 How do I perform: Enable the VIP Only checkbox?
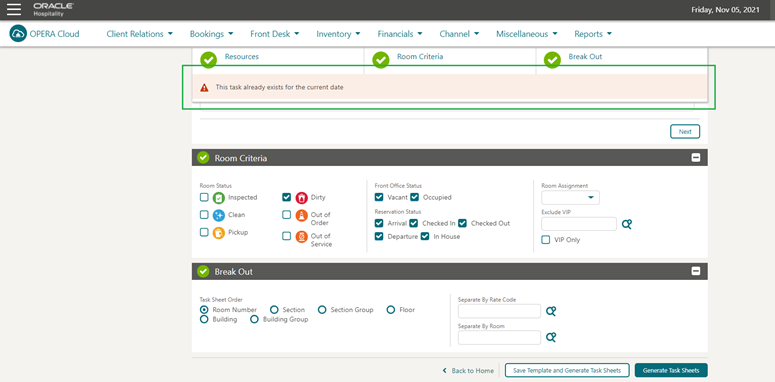click(x=546, y=240)
